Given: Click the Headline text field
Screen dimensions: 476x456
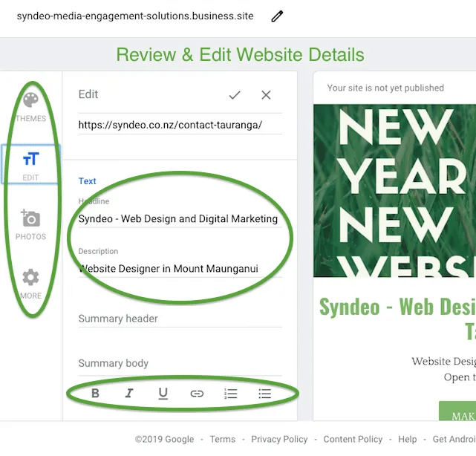Looking at the screenshot, I should click(180, 218).
